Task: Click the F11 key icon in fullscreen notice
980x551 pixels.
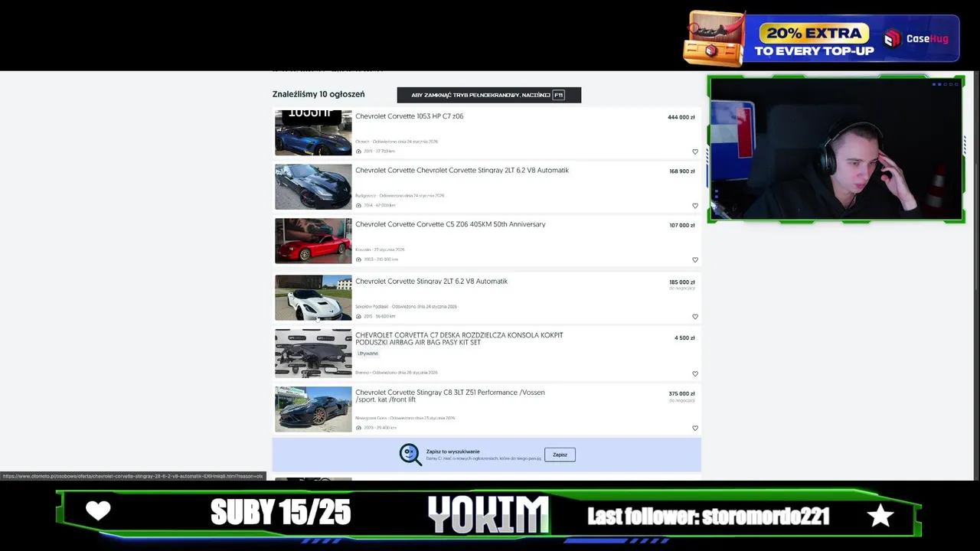Action: 558,95
